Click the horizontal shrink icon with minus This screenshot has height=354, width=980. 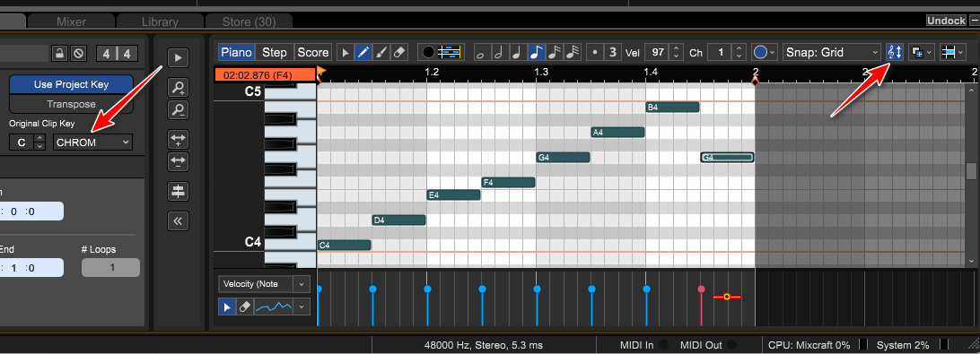(178, 162)
